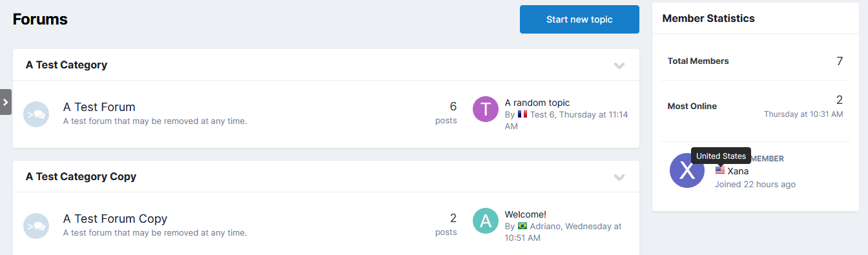
Task: Click the Thursday at 10:31 AM text
Action: [x=803, y=114]
